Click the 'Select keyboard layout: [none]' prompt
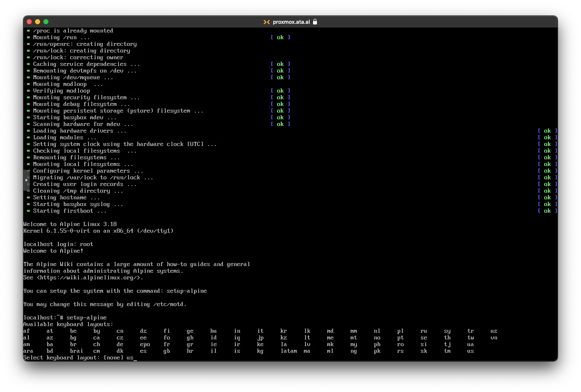The image size is (581, 392). pos(73,358)
